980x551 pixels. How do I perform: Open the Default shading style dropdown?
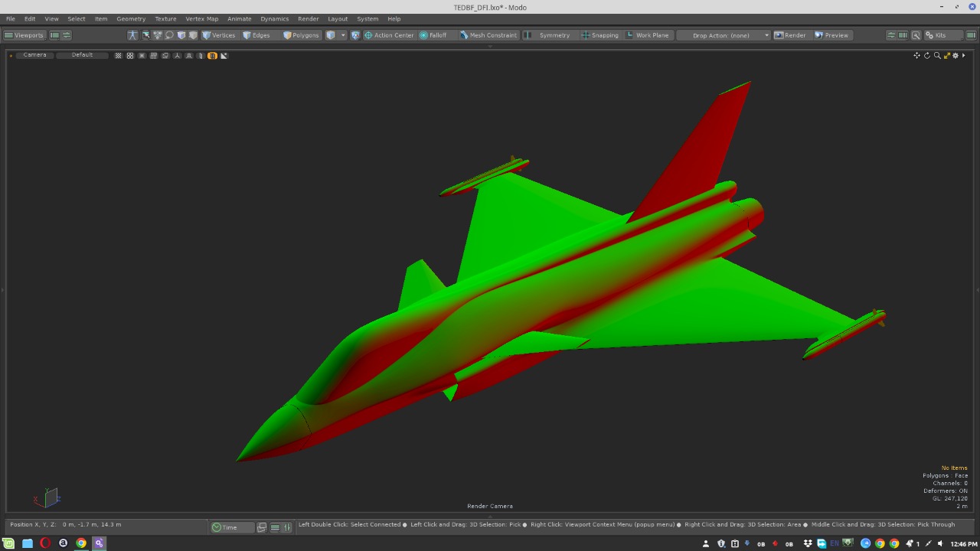coord(82,55)
